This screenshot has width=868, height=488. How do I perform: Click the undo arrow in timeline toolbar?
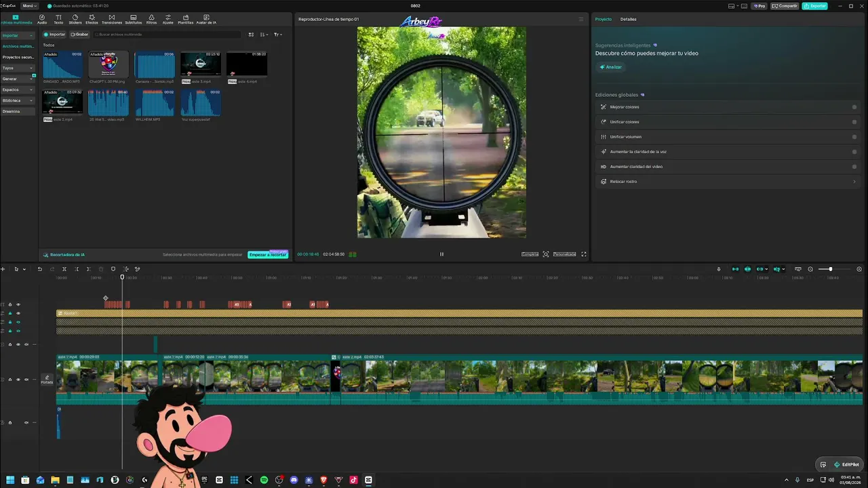(x=39, y=269)
